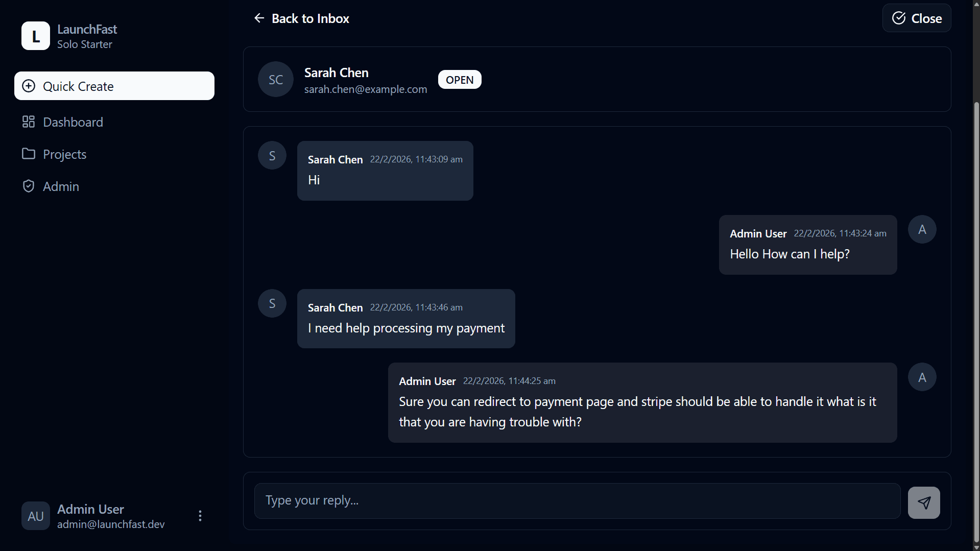Focus the Type your reply input field
This screenshot has width=980, height=551.
pos(577,500)
